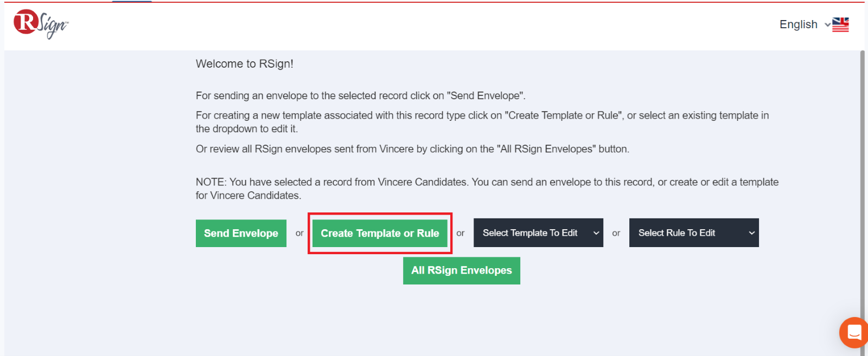
Task: Click the Send Envelope button
Action: click(x=241, y=233)
